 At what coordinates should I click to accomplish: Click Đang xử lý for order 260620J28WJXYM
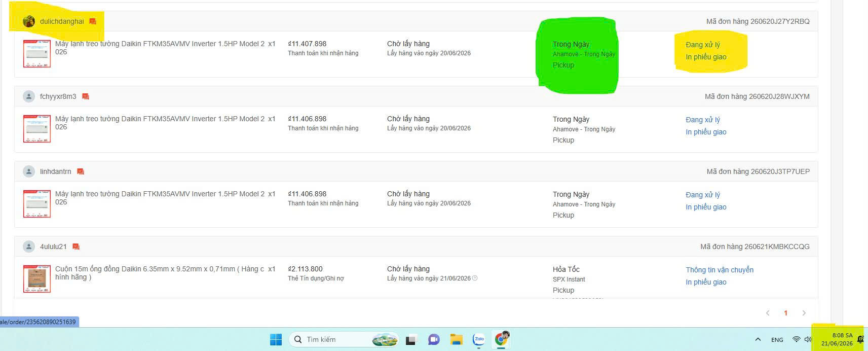click(703, 120)
